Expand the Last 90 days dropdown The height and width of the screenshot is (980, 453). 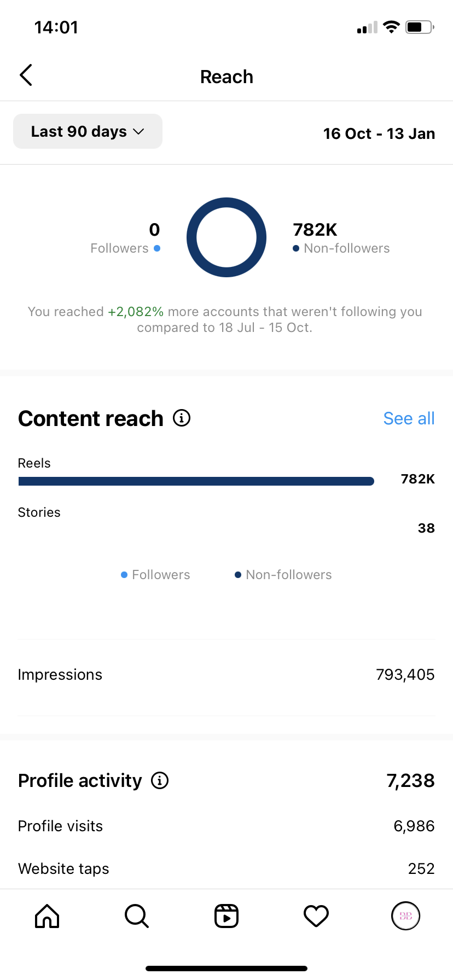pos(88,131)
